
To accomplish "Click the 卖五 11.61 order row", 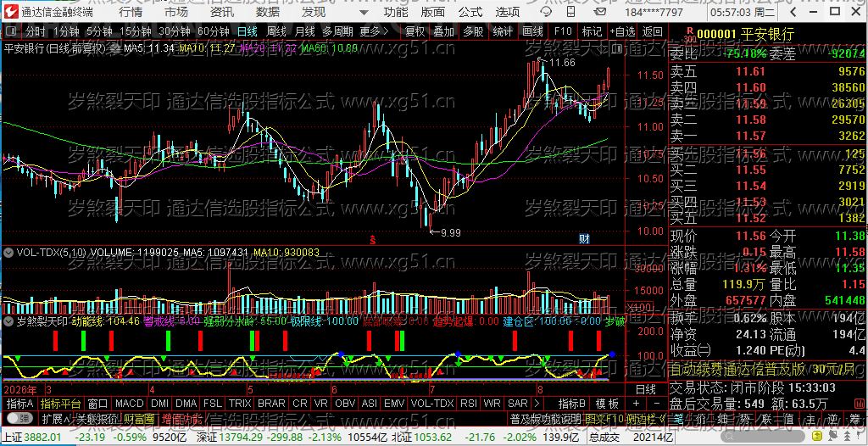I will pyautogui.click(x=767, y=71).
